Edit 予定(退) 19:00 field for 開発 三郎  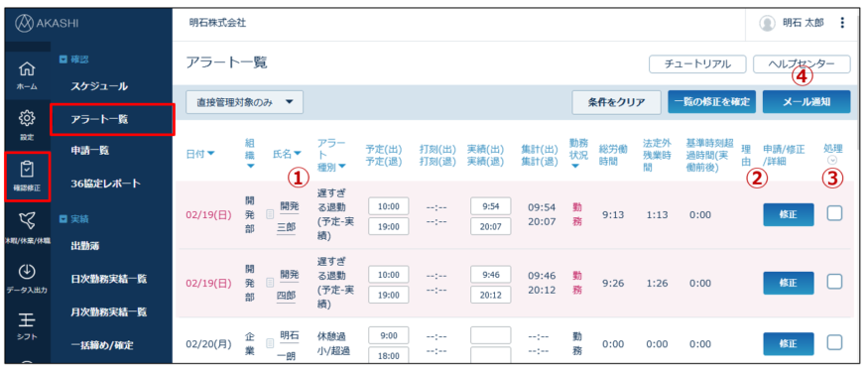pos(388,226)
